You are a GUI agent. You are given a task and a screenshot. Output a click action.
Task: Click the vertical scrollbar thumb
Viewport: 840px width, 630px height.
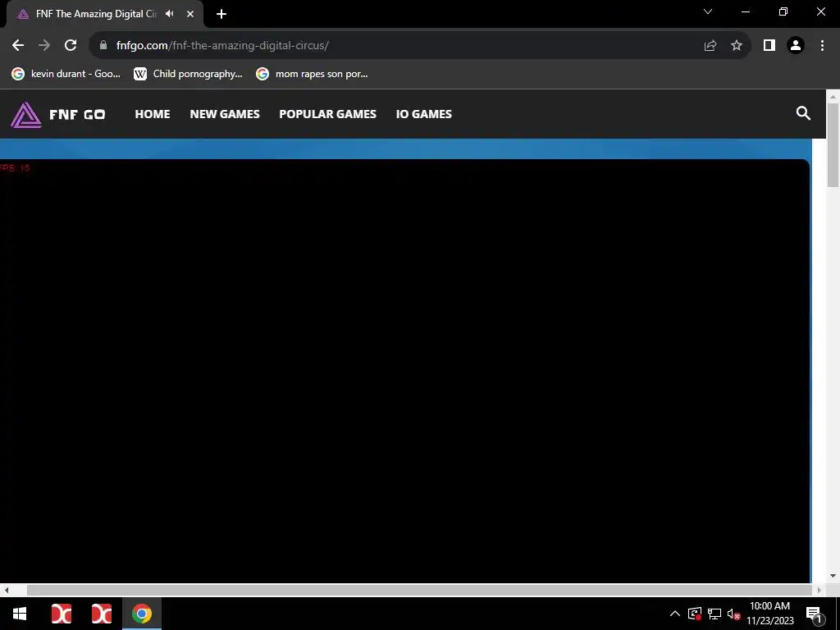(833, 144)
